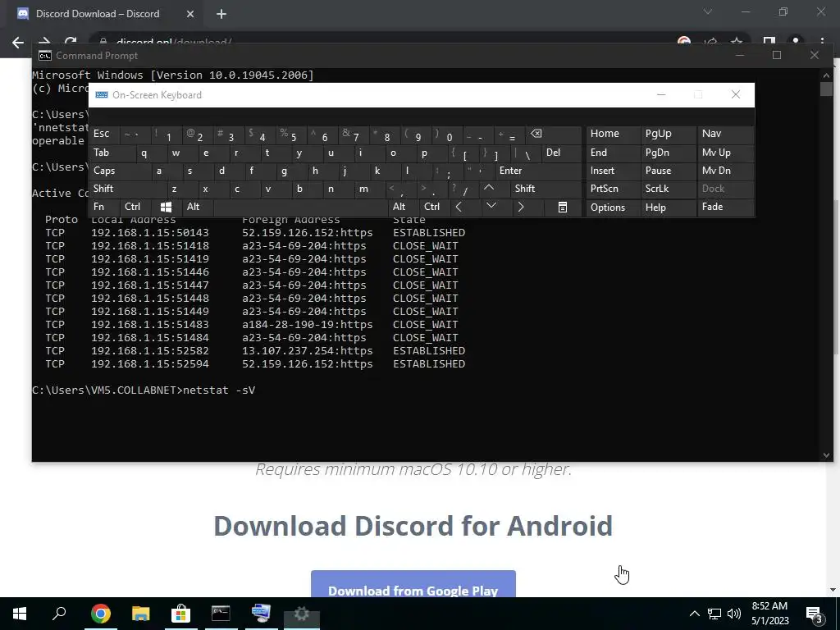Switch to On-Screen Keyboard taskbar icon
The image size is (840, 630).
point(261,614)
